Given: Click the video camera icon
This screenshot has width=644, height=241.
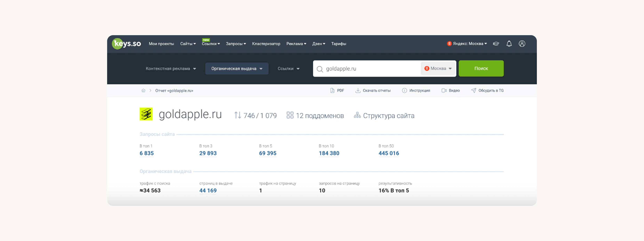Looking at the screenshot, I should click(444, 90).
